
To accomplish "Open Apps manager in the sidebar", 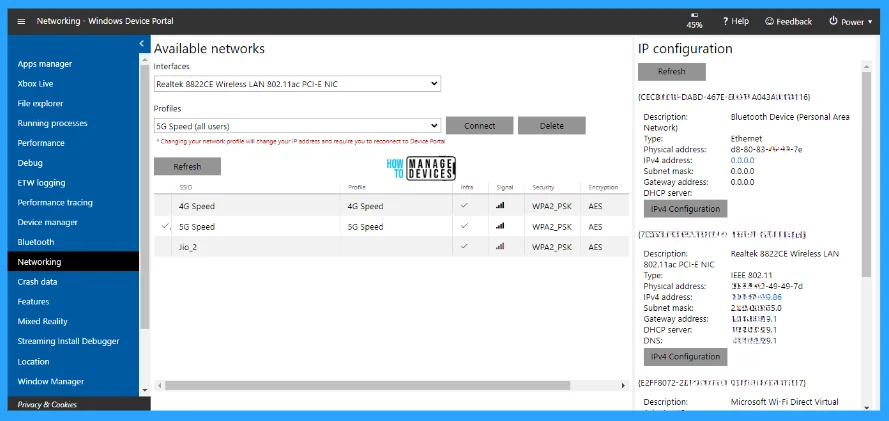I will pyautogui.click(x=45, y=64).
